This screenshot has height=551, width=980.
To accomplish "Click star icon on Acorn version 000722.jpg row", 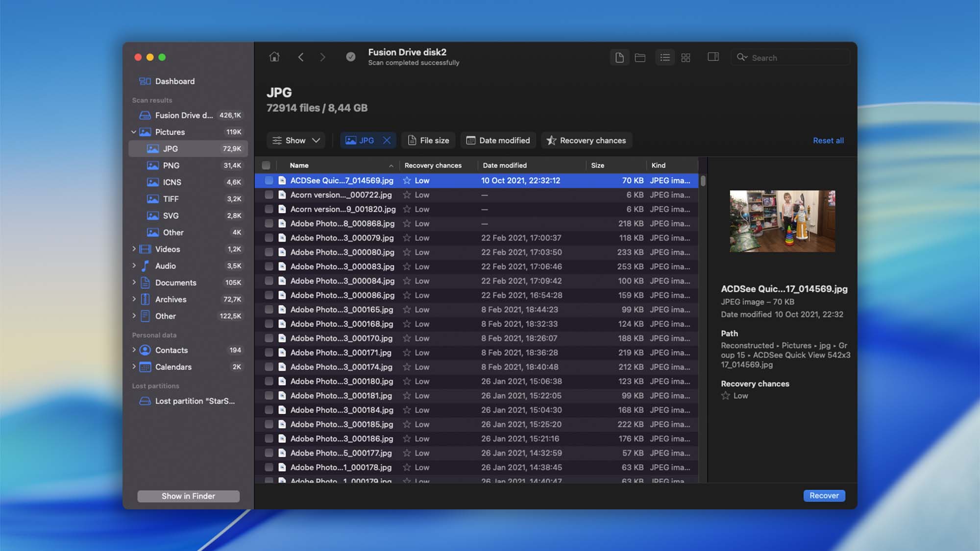I will pyautogui.click(x=407, y=195).
